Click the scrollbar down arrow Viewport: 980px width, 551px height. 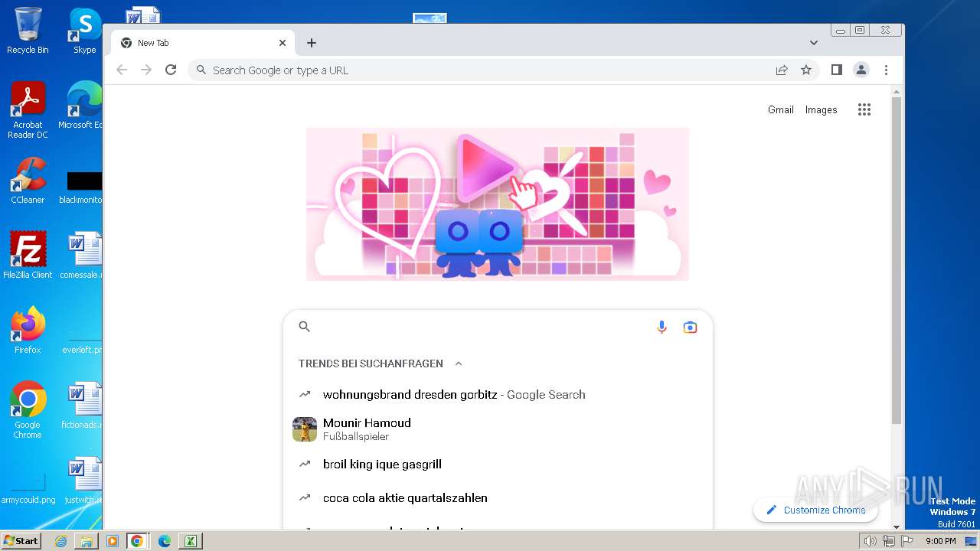click(x=897, y=527)
